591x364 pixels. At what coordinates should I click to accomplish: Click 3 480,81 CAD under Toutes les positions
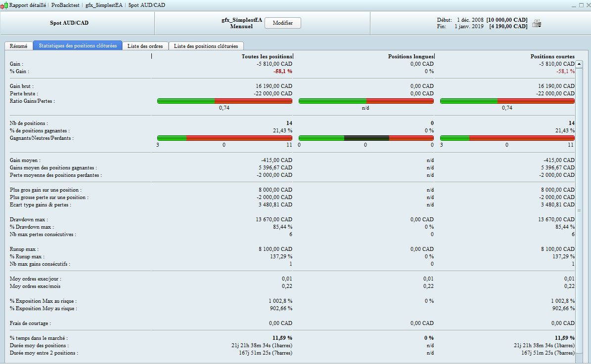click(275, 205)
